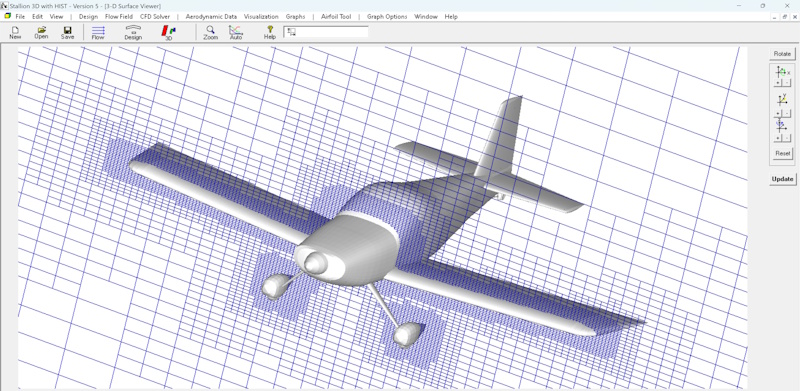Increase X-axis rotation with plus button
The width and height of the screenshot is (800, 391).
click(778, 83)
